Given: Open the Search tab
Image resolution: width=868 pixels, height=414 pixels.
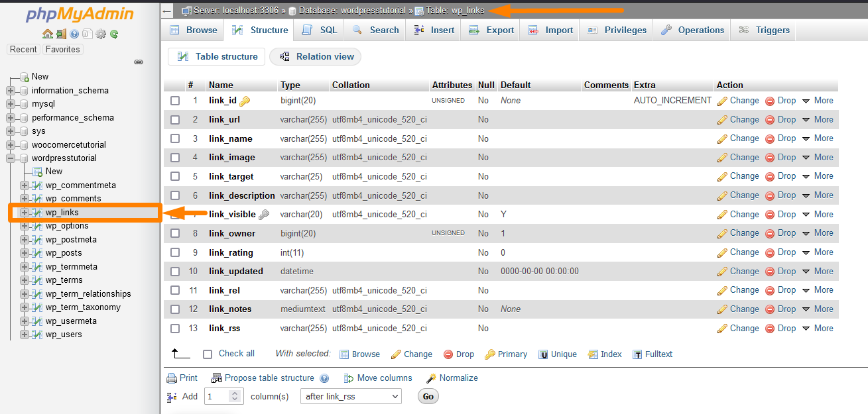Looking at the screenshot, I should tap(375, 30).
